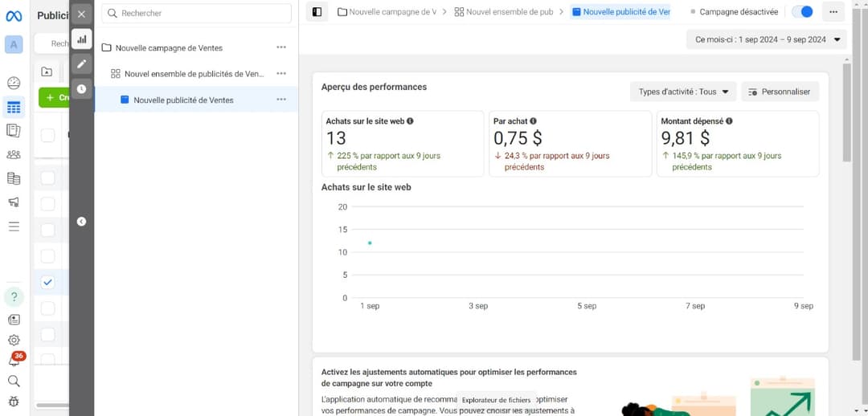Open options menu for Nouvelle campagne de Ventes
The image size is (868, 416).
click(x=281, y=47)
